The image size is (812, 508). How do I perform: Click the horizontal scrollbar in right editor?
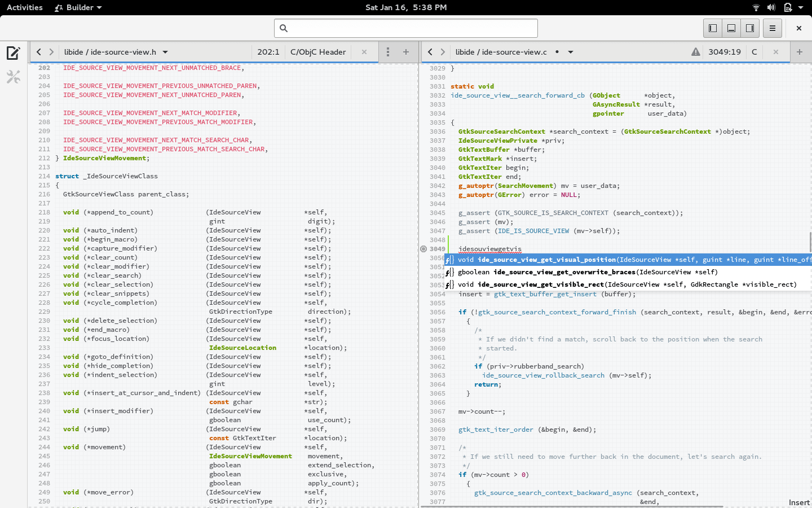572,506
